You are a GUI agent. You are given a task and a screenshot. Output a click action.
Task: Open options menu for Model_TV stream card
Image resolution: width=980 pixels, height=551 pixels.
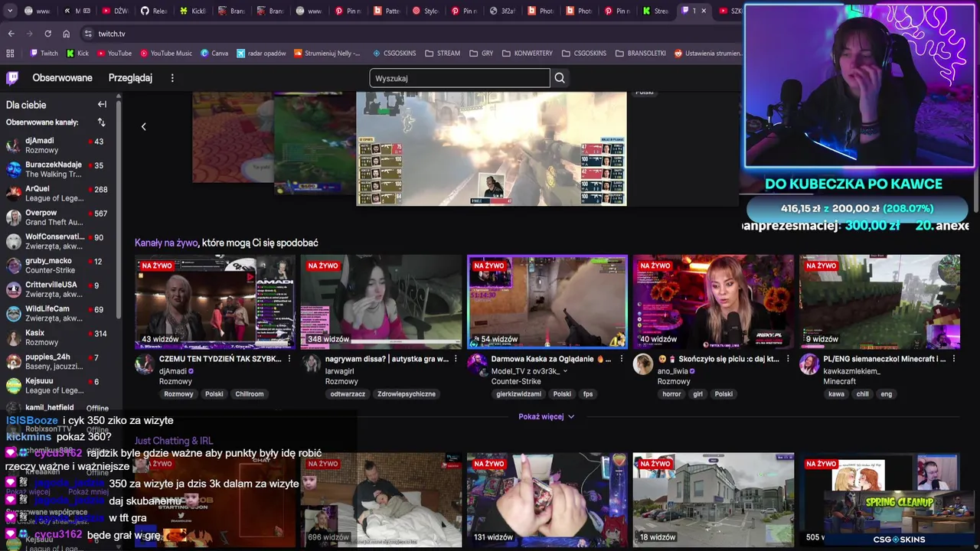pyautogui.click(x=622, y=359)
